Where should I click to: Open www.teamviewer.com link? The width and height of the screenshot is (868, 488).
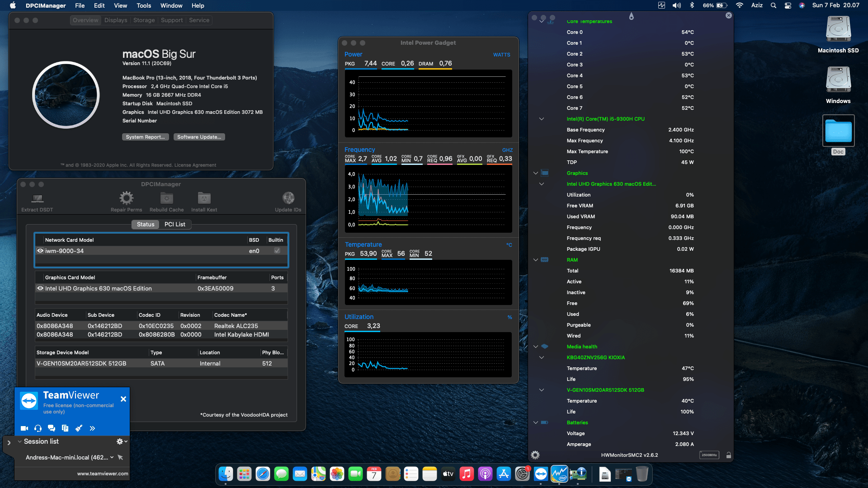pos(103,474)
